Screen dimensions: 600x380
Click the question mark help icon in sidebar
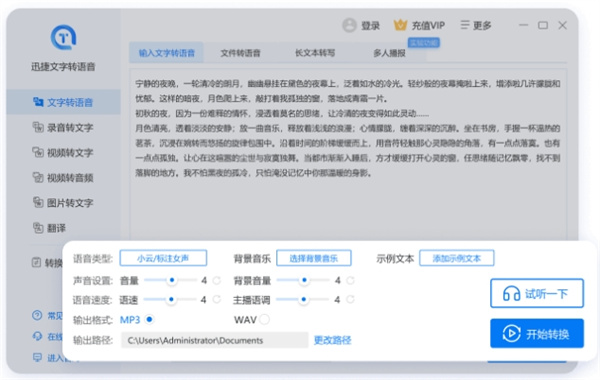coord(37,315)
